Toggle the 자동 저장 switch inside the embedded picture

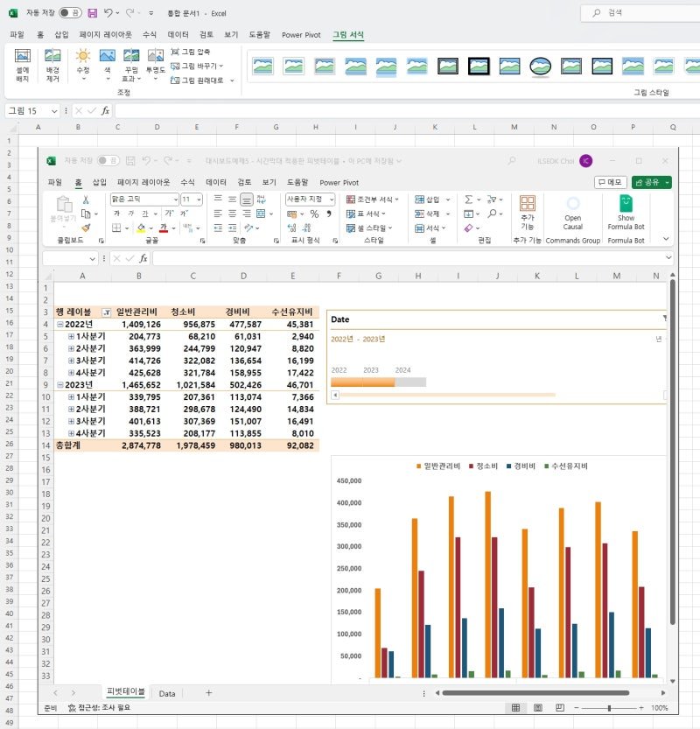(108, 160)
